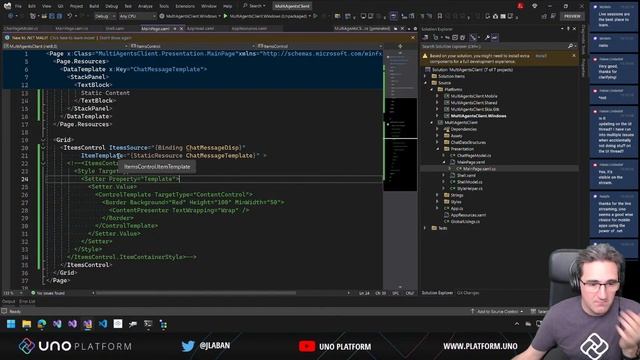Click the Save All toolbar icon
640x360 pixels.
pyautogui.click(x=59, y=16)
